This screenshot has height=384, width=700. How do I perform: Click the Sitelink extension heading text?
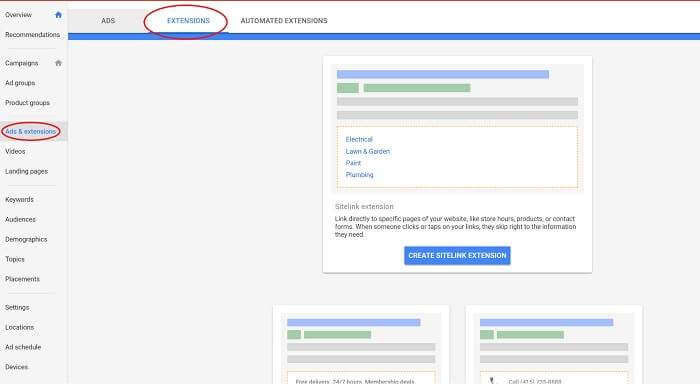(x=364, y=206)
